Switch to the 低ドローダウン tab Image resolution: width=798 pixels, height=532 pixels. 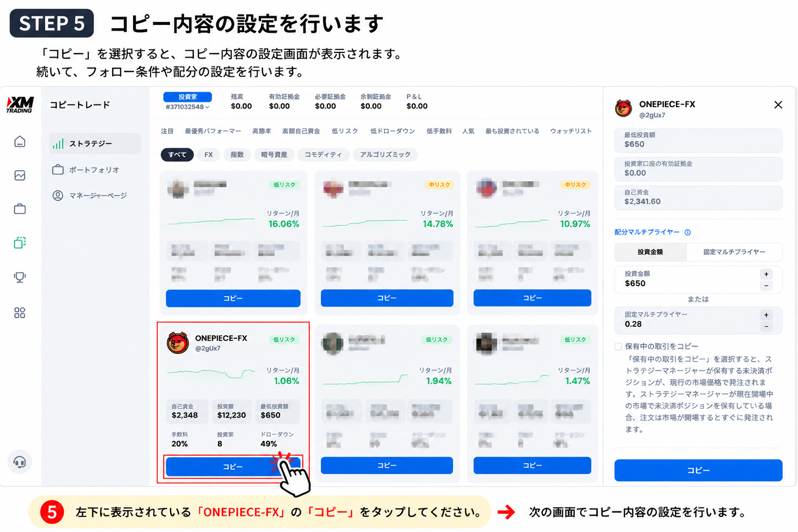coord(393,131)
